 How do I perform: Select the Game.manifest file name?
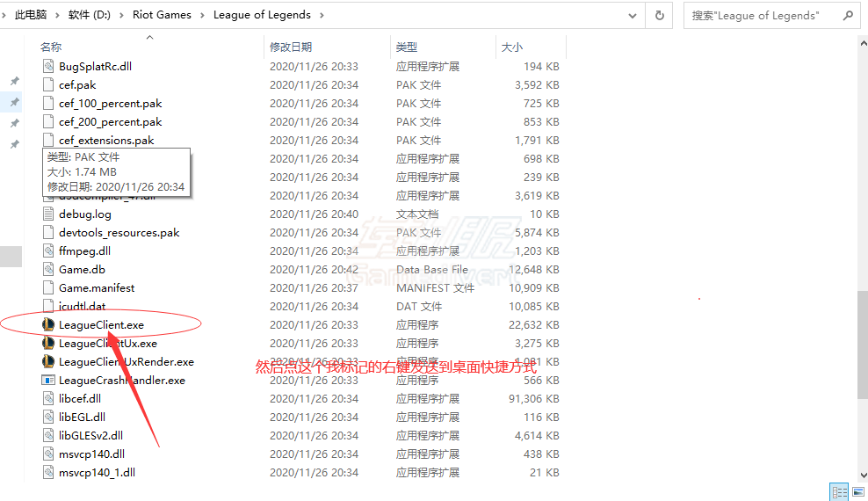click(97, 288)
